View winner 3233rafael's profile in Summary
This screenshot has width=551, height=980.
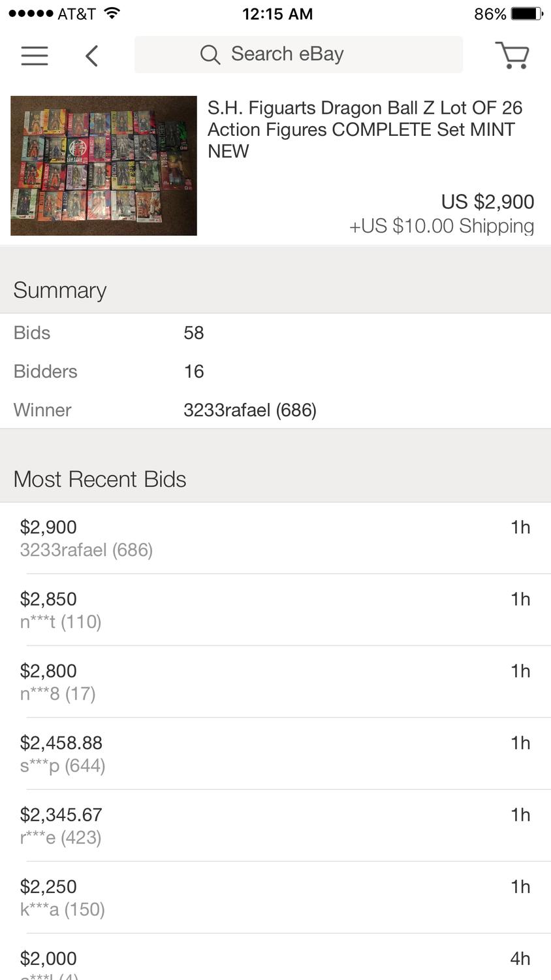point(249,410)
